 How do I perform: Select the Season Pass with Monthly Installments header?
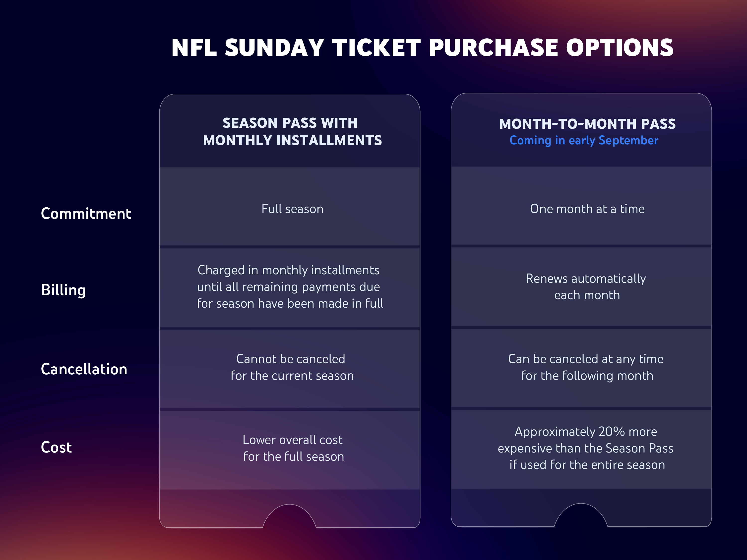[292, 132]
